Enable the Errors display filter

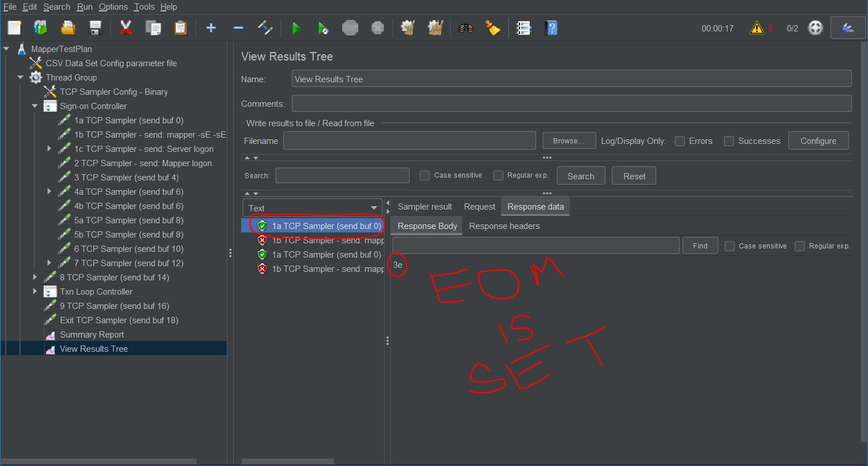(679, 140)
